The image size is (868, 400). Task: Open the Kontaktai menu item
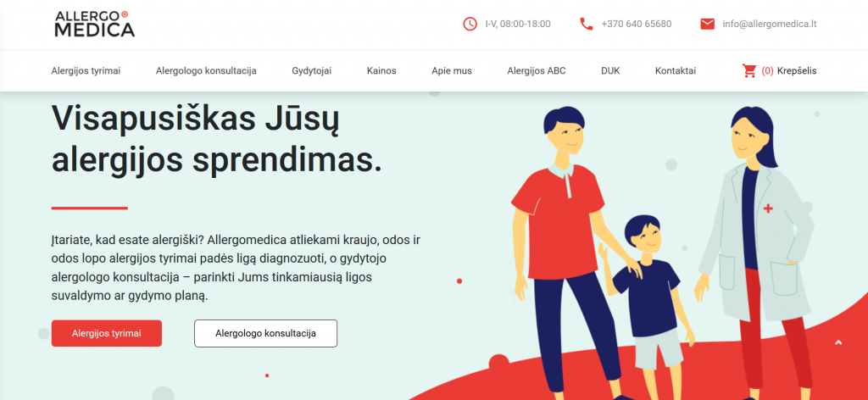tap(676, 71)
